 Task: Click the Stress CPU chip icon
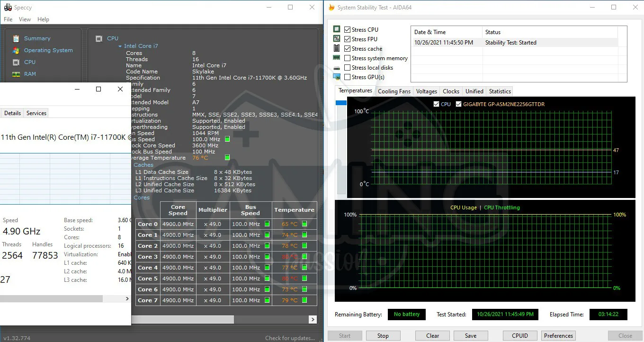pos(337,29)
